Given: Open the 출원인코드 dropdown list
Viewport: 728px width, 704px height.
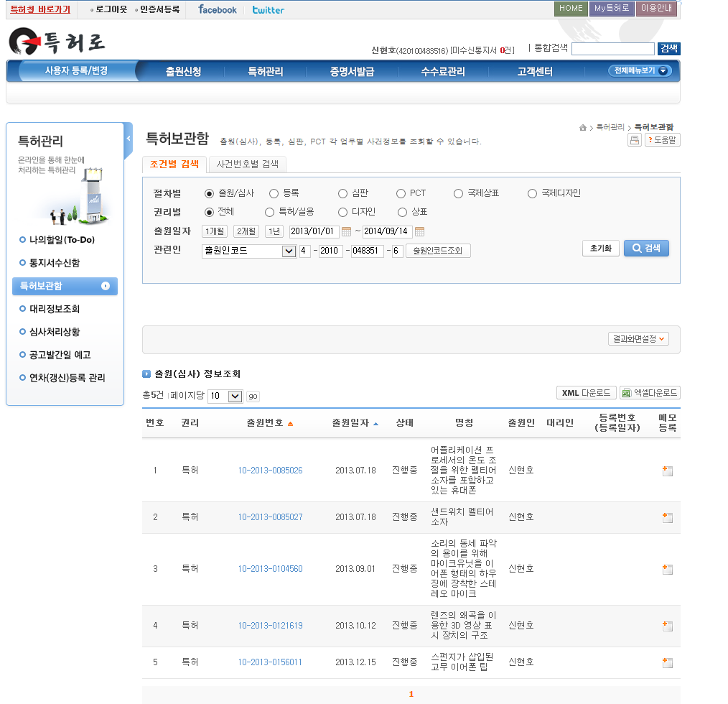Looking at the screenshot, I should pos(289,251).
